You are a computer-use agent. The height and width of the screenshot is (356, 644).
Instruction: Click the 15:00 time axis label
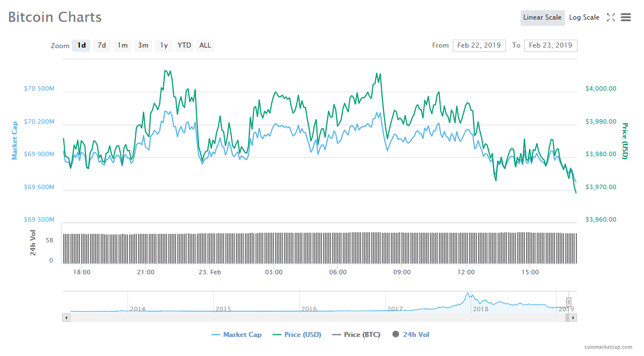coord(530,272)
